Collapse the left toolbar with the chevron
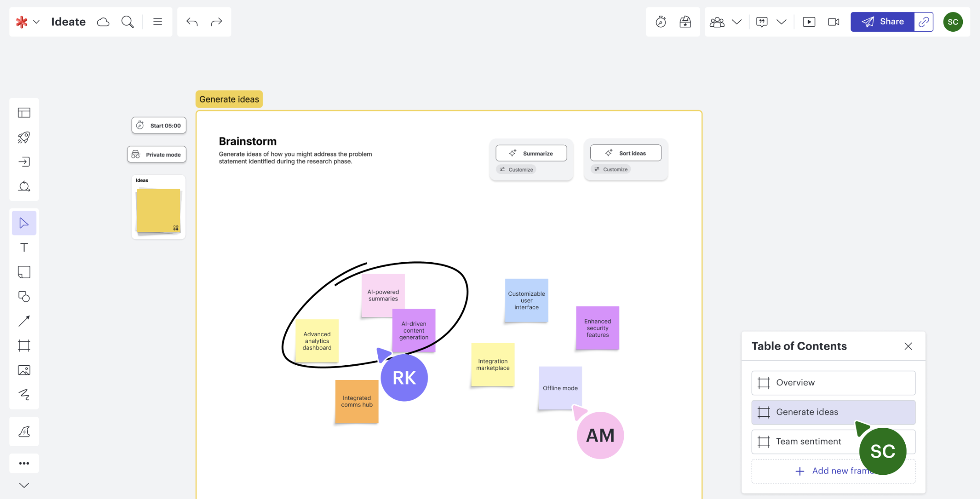 (24, 485)
